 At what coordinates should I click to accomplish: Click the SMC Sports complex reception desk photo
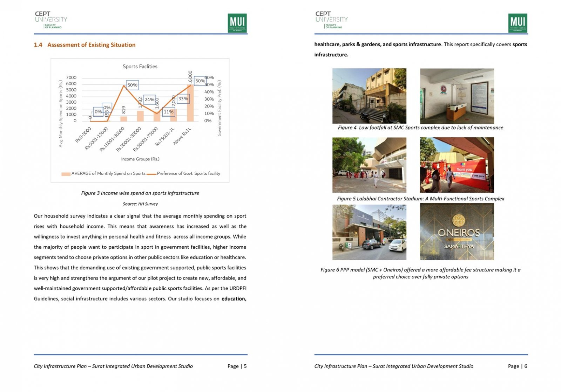pos(457,96)
